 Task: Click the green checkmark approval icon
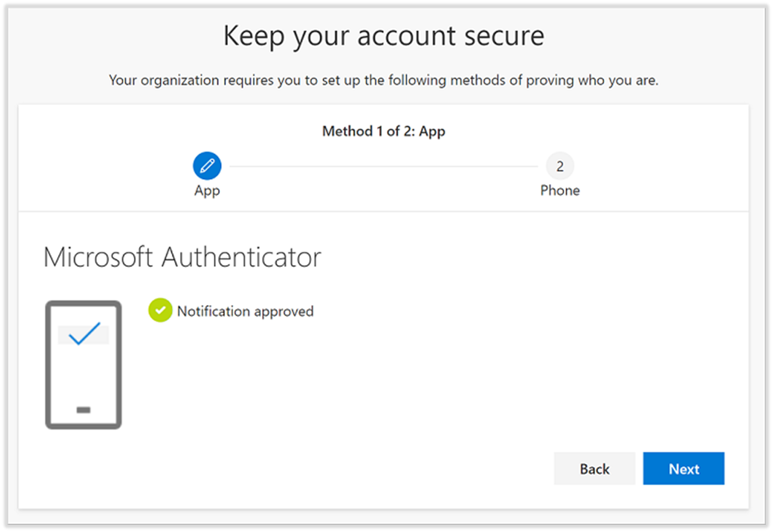pos(160,310)
